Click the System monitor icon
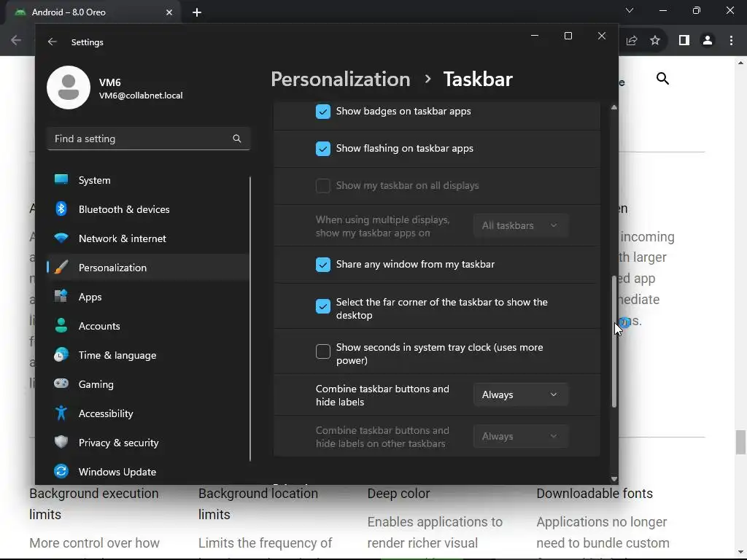Viewport: 747px width, 560px height. click(x=61, y=180)
